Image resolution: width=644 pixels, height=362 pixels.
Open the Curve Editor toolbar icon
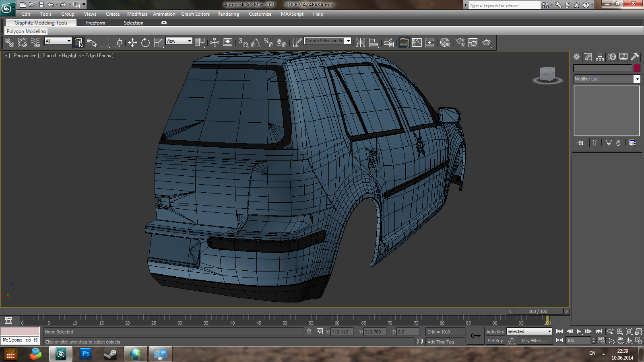tap(417, 43)
